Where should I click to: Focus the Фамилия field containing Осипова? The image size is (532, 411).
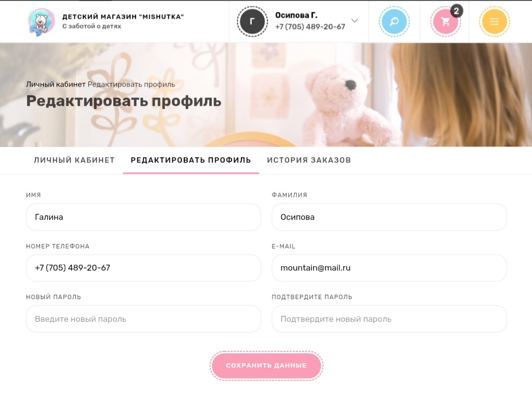(389, 217)
